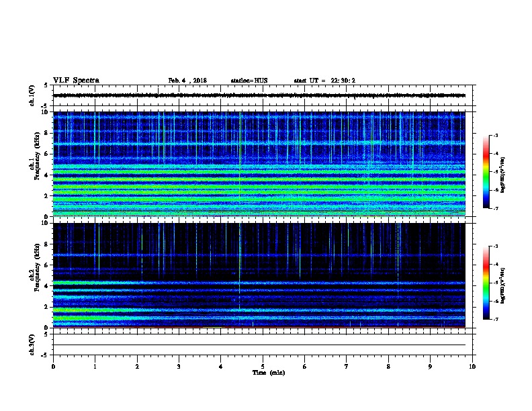This screenshot has height=411, width=532.
Task: Click the "-5" label on ch.1 color bar
Action: coord(495,172)
